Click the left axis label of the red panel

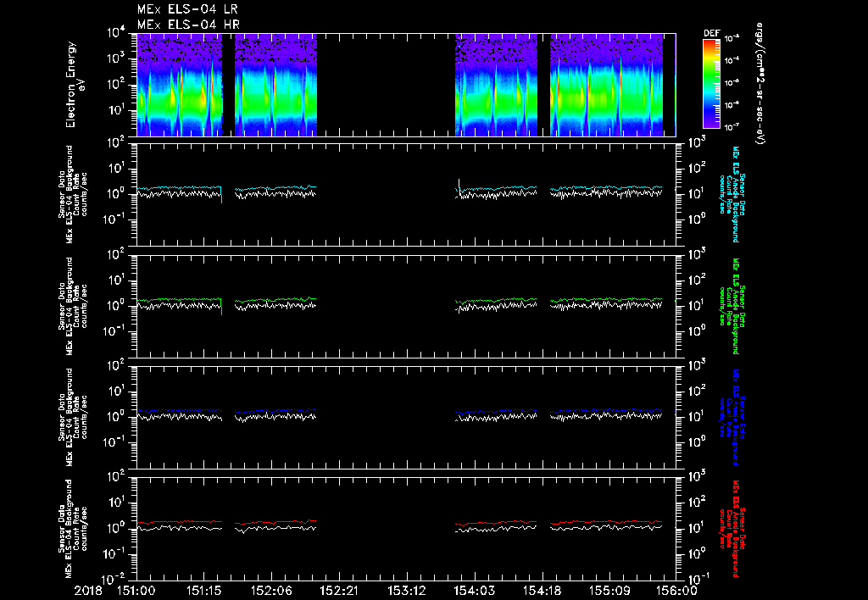[73, 528]
